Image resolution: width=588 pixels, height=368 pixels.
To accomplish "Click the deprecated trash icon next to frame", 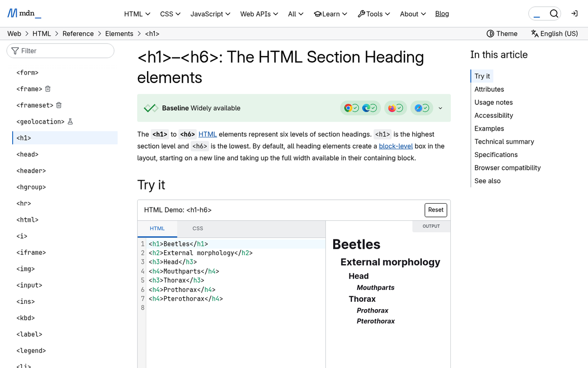I will [x=48, y=89].
